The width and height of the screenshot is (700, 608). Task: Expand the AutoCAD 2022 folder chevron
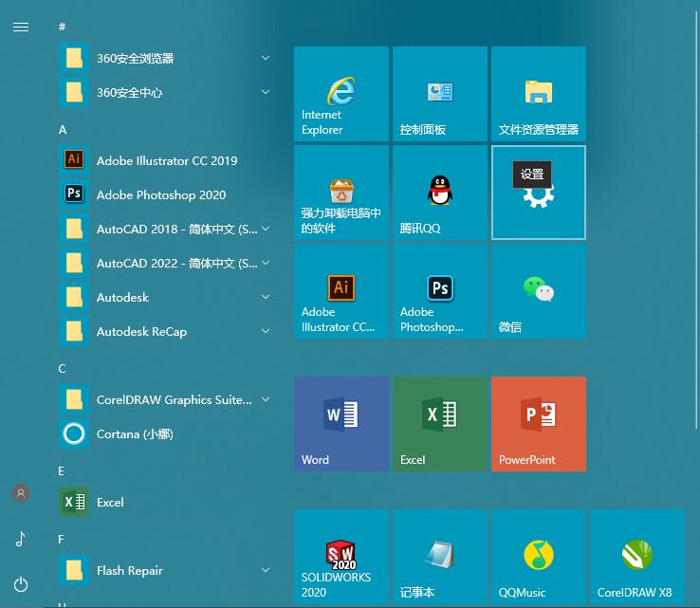pos(266,263)
